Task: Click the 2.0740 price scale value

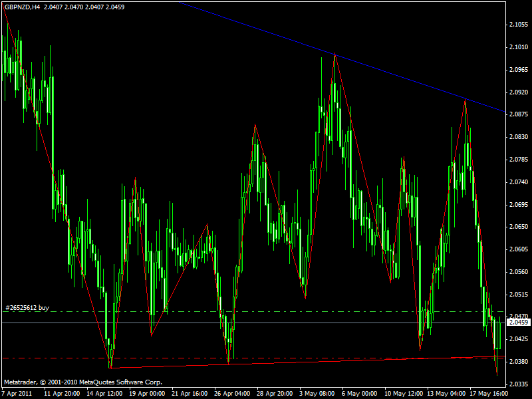Action: (x=517, y=182)
